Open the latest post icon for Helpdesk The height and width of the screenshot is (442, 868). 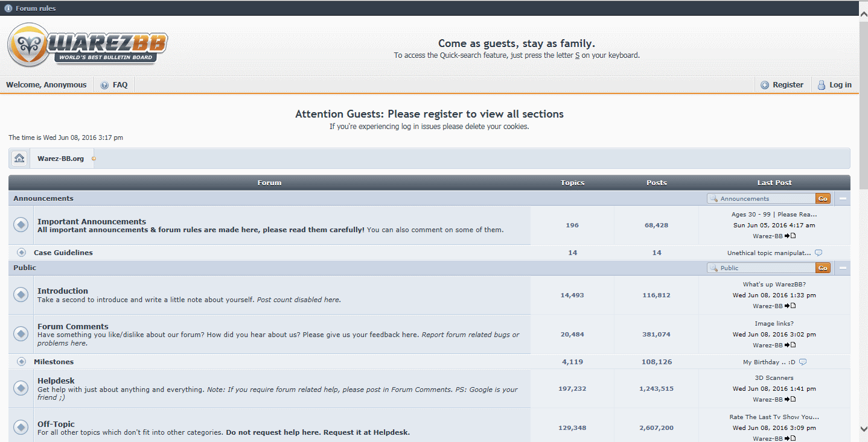pos(793,399)
